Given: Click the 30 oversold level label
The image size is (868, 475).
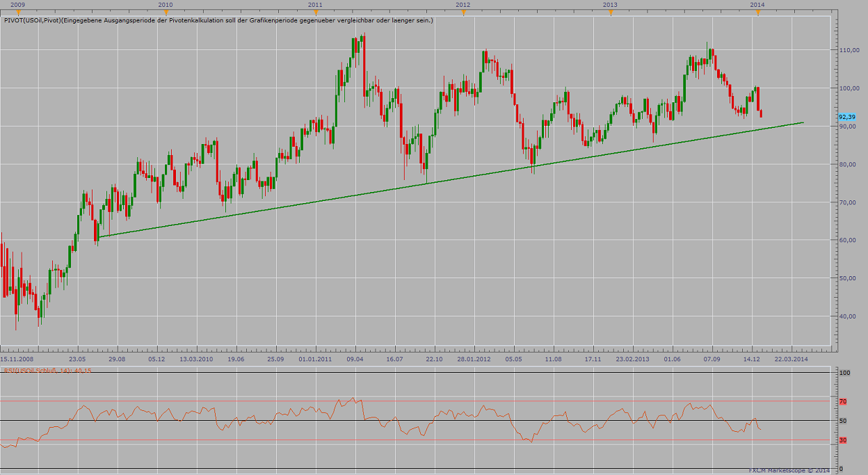Looking at the screenshot, I should 843,440.
